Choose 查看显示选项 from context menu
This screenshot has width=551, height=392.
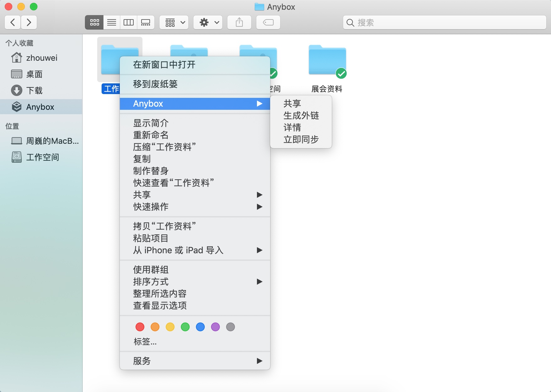pyautogui.click(x=195, y=305)
